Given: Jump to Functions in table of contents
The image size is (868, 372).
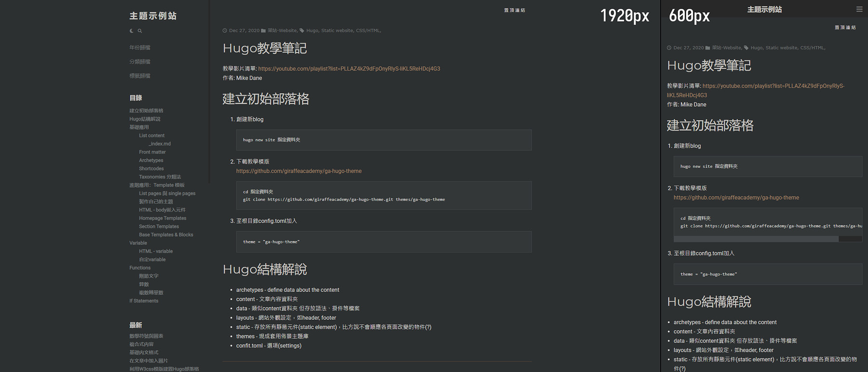Looking at the screenshot, I should click(x=140, y=268).
